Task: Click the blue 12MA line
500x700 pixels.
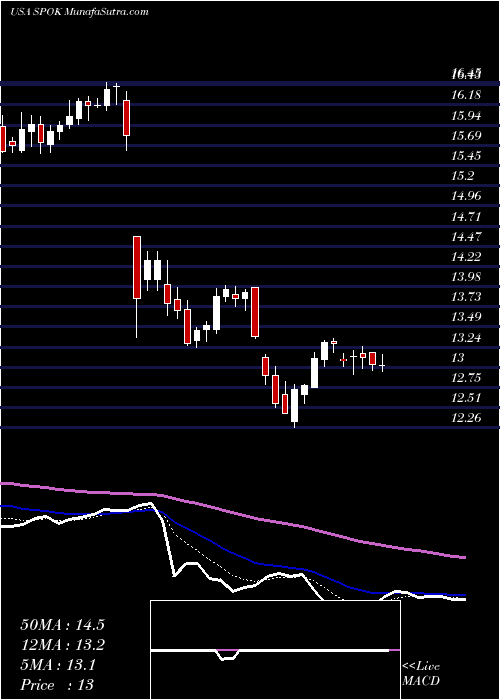Action: (x=233, y=552)
